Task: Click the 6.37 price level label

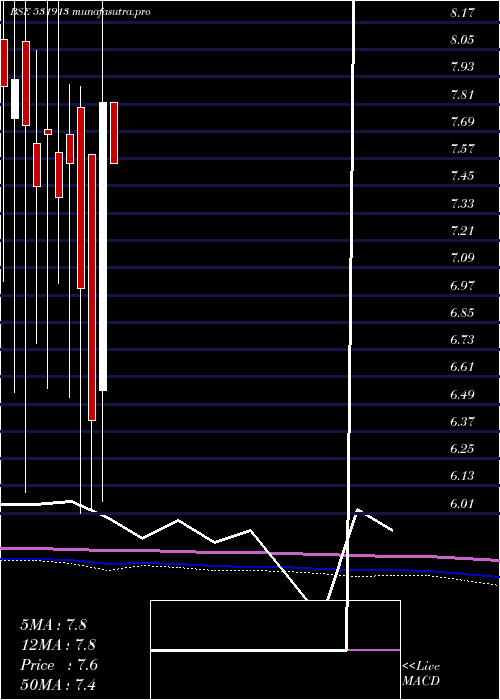Action: (462, 422)
